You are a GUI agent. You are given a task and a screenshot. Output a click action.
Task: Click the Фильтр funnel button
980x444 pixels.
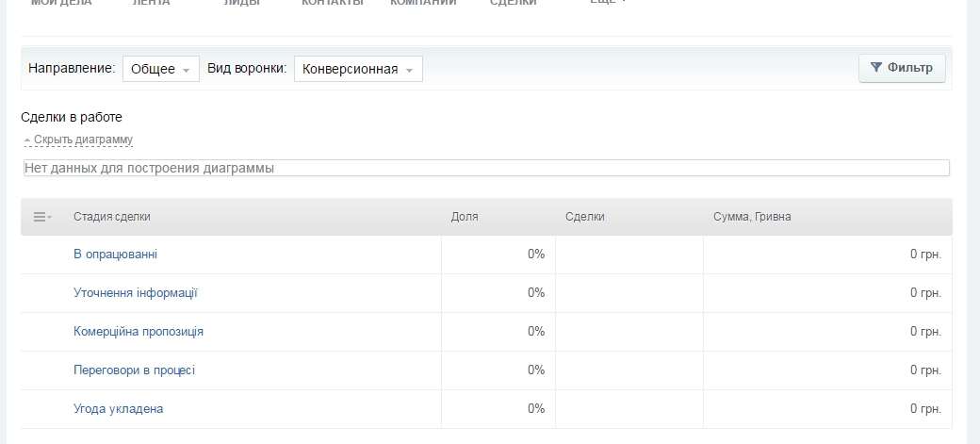(902, 68)
